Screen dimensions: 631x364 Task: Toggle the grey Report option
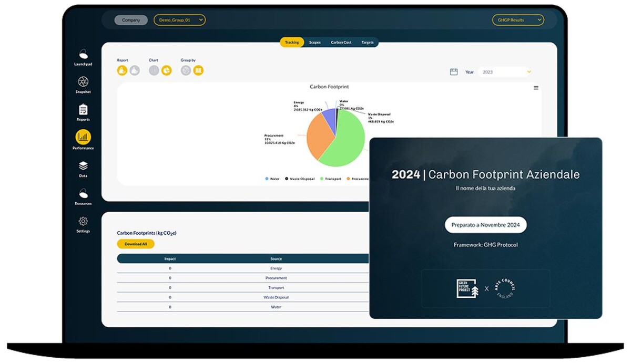(135, 70)
